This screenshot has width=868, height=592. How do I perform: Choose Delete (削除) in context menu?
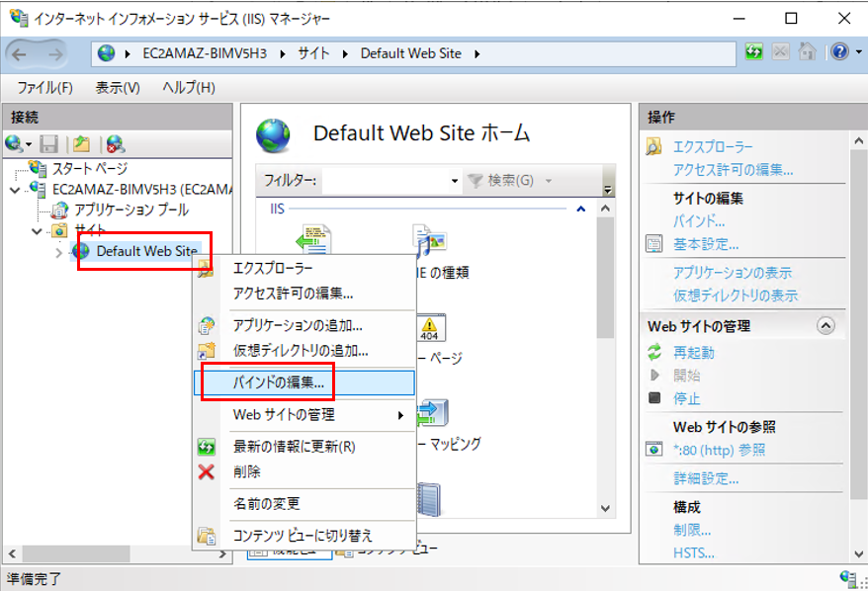tap(304, 472)
